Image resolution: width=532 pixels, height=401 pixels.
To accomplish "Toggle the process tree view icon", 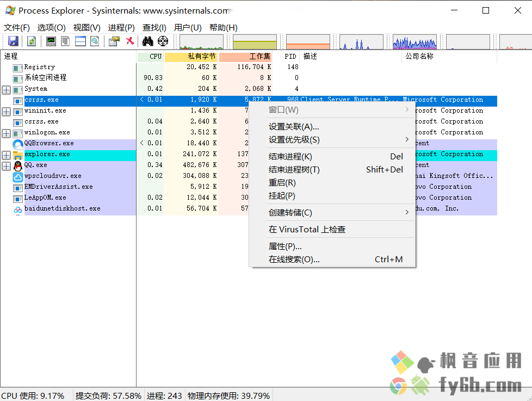I will tap(65, 41).
